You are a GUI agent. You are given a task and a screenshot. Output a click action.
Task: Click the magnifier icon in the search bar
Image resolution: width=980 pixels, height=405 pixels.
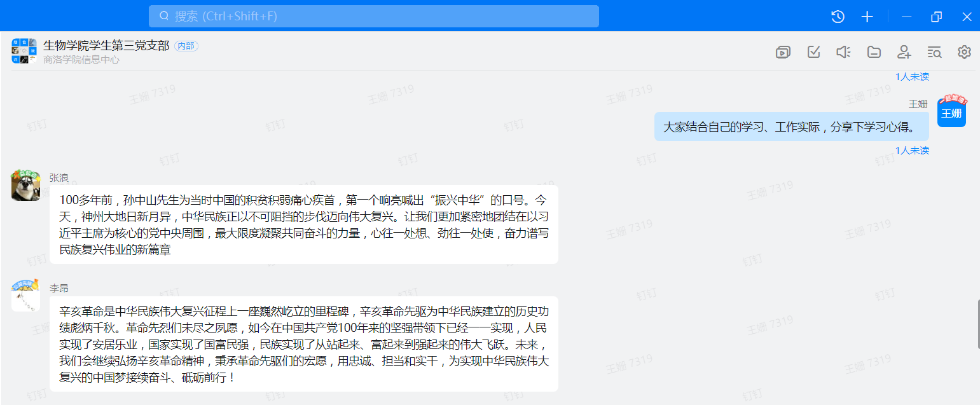(x=164, y=16)
